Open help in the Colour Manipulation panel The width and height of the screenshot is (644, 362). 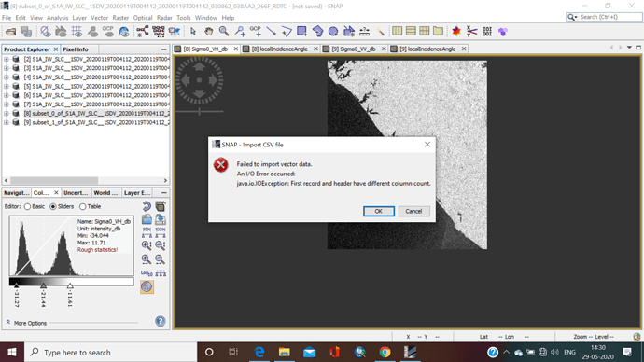(161, 321)
